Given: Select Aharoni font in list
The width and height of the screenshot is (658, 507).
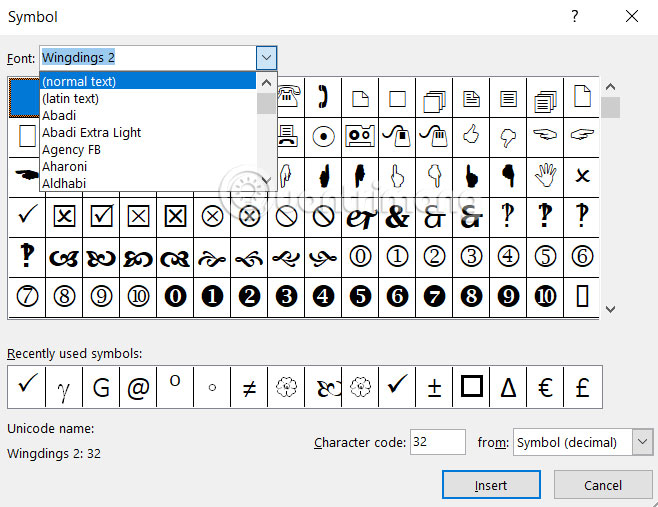Looking at the screenshot, I should (x=148, y=167).
